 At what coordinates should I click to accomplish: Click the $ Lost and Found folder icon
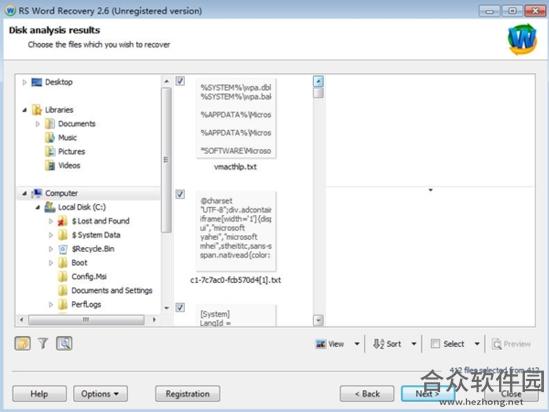tap(63, 221)
